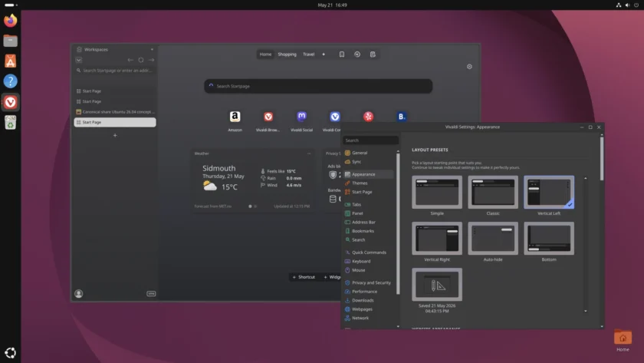Select the highlighted Start Page tab
Screen dimensions: 644x363
115,122
